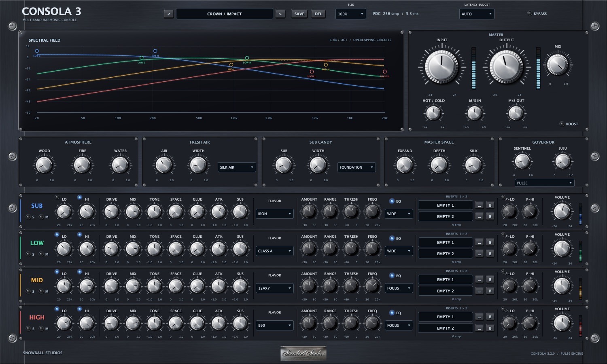Open the SIZE 100% dropdown

pos(350,14)
